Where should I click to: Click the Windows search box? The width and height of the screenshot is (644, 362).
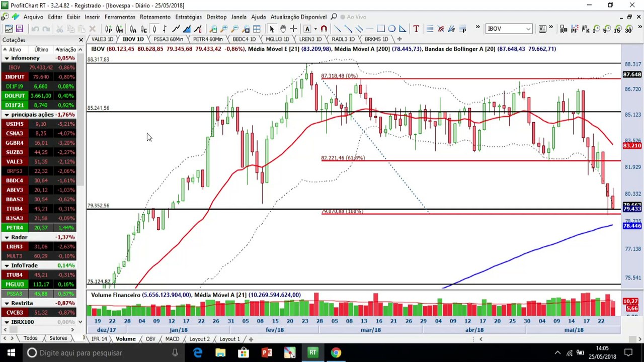pos(103,353)
